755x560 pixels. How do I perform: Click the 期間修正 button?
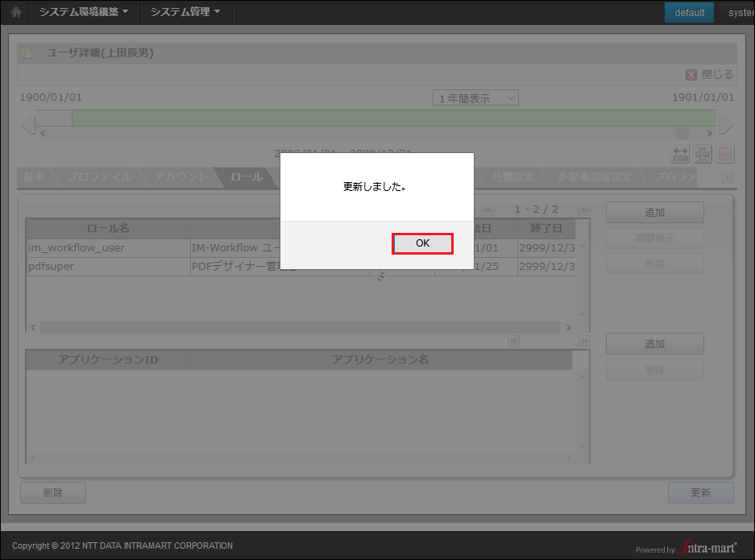[655, 238]
